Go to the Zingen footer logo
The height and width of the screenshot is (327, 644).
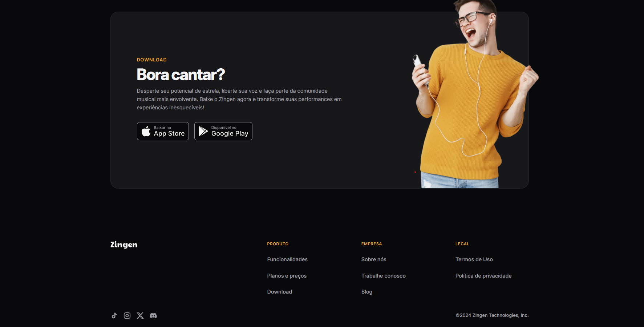click(124, 245)
